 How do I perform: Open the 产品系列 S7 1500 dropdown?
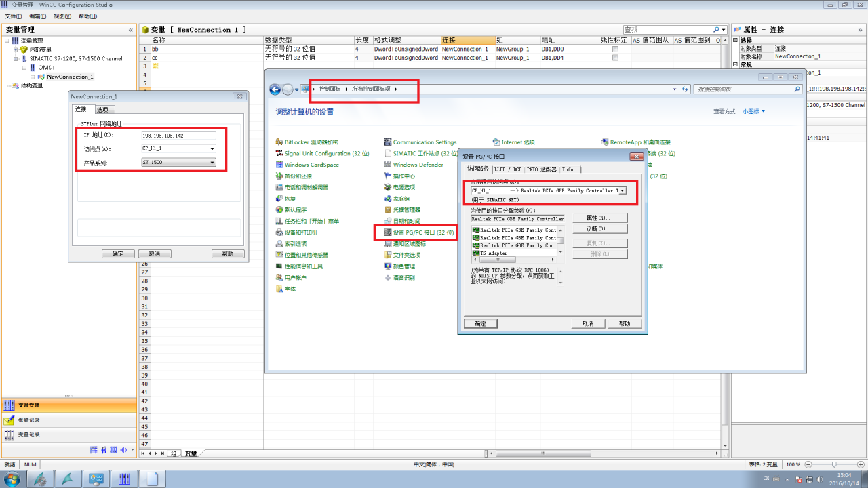pyautogui.click(x=212, y=163)
